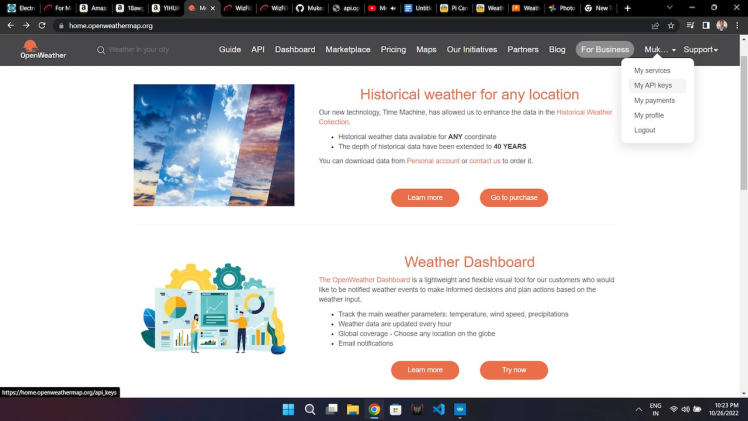Click the share page icon in address bar
Image resolution: width=748 pixels, height=421 pixels.
655,26
